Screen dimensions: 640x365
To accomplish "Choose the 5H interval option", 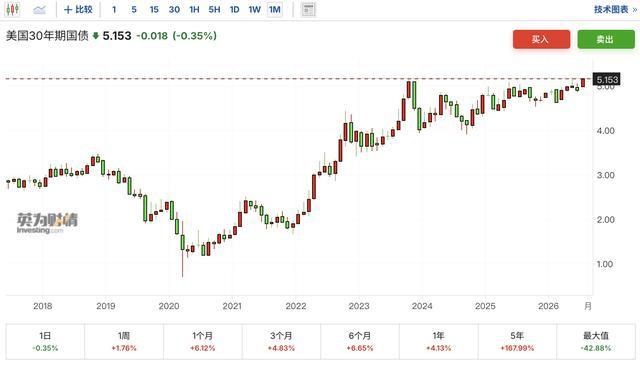I will 214,9.
